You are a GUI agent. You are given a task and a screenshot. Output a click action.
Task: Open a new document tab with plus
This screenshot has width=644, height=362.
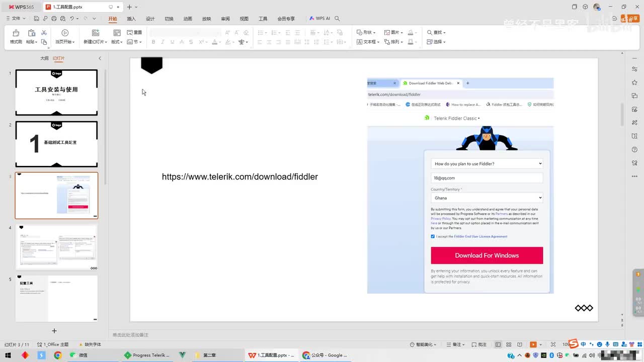coord(129,7)
